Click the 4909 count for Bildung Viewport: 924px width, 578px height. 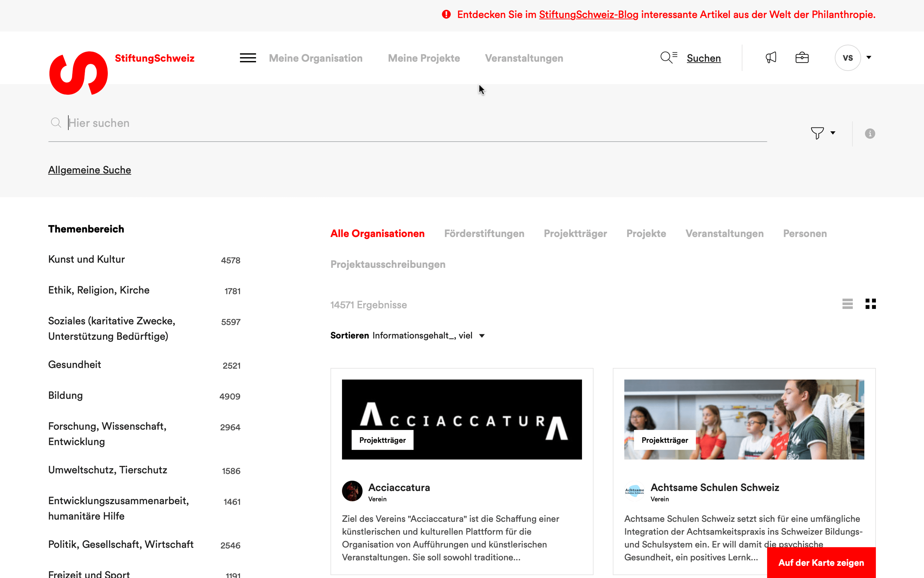click(230, 397)
